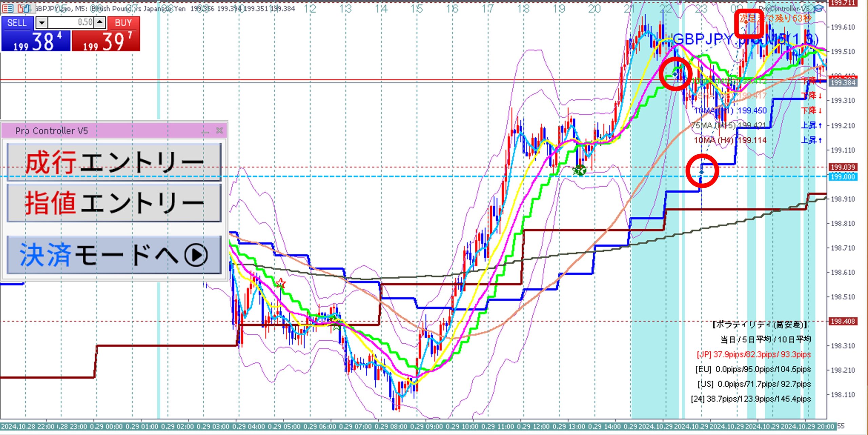
Task: Click the 199.039 price level label
Action: (x=843, y=167)
